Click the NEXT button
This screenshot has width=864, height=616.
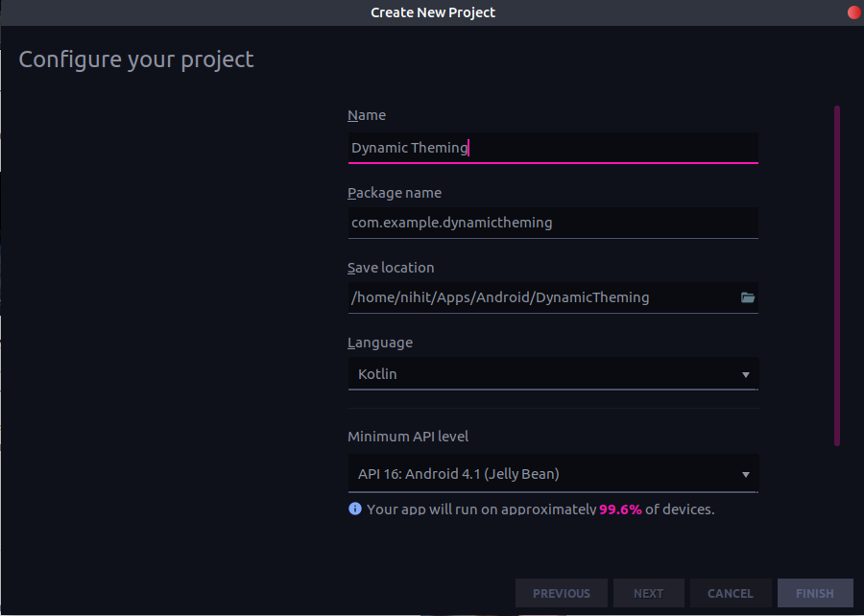tap(648, 593)
